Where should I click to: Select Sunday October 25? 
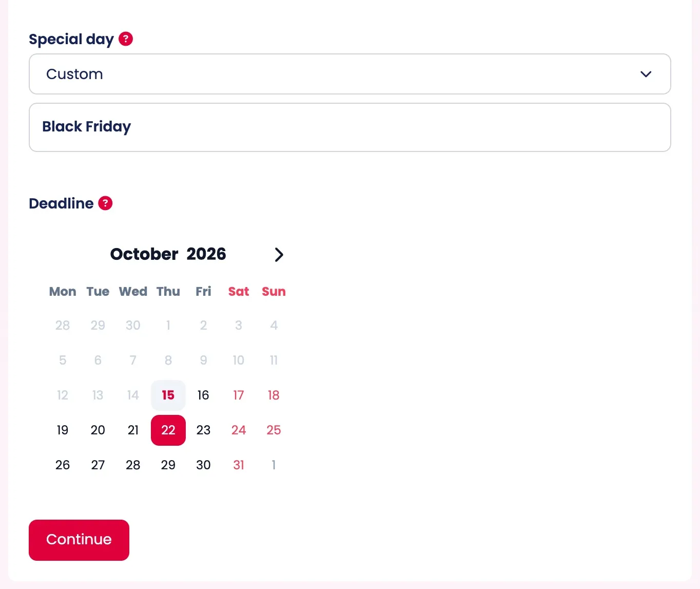point(274,430)
